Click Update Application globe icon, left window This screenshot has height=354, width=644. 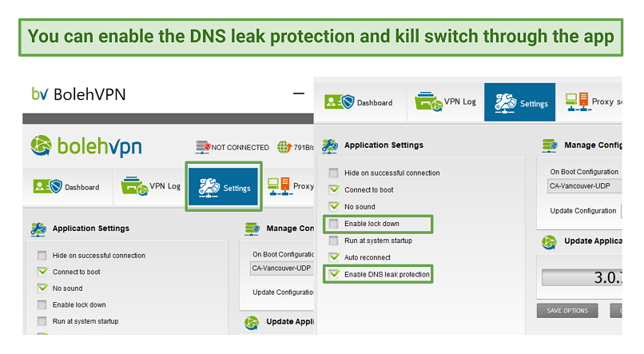point(252,323)
